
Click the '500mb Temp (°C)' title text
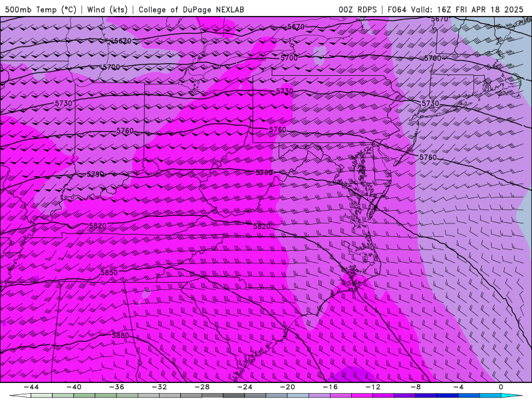pyautogui.click(x=41, y=9)
